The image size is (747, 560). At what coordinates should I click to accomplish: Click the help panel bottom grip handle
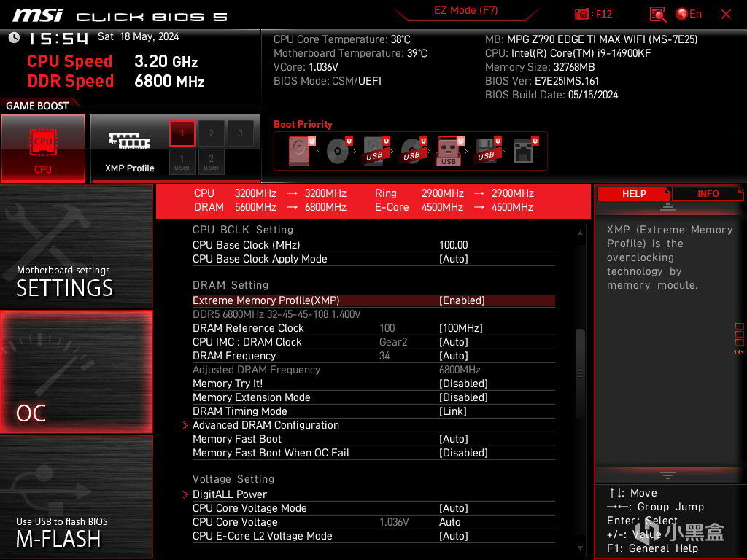pyautogui.click(x=668, y=475)
